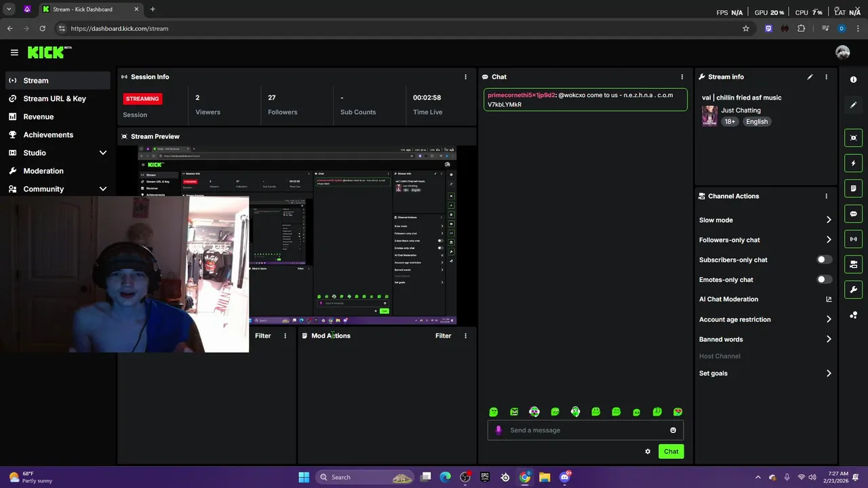Open Channel Actions panel options menu

826,197
